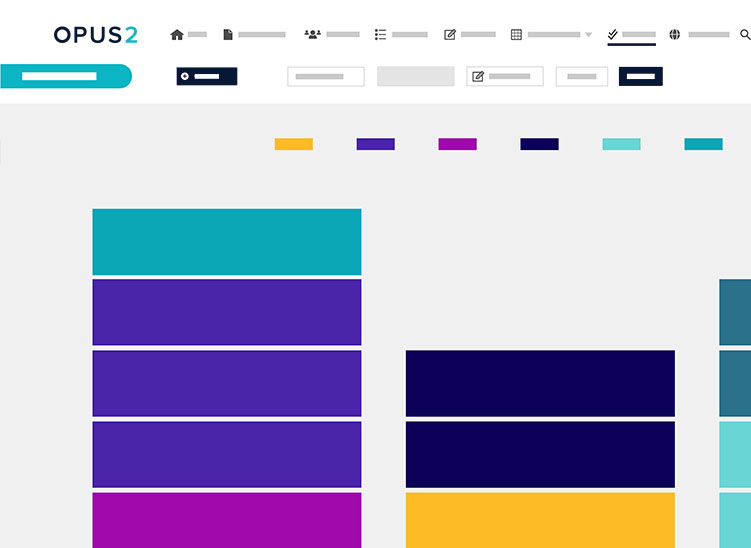Select the light aqua legend swatch
751x548 pixels.
(x=621, y=144)
